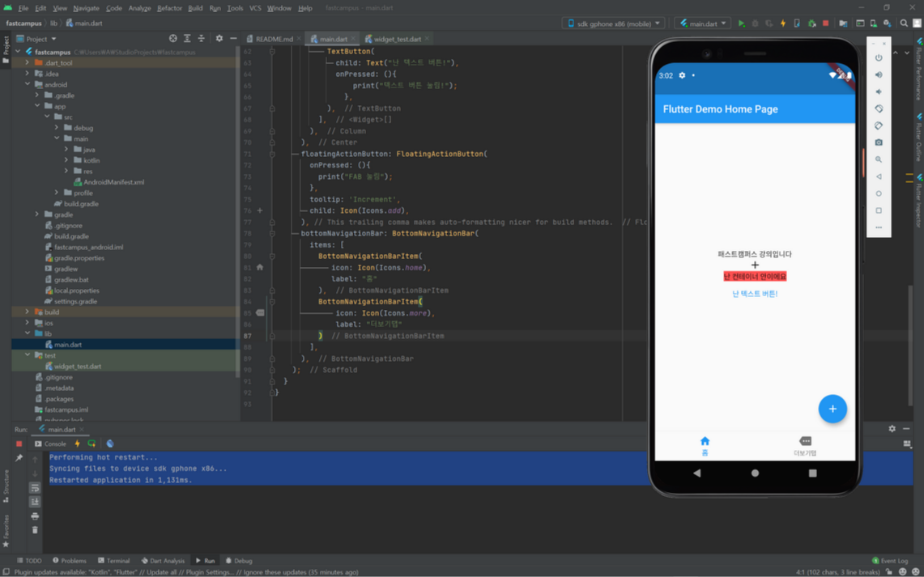Pin the Run tab with pin icon

[19, 458]
